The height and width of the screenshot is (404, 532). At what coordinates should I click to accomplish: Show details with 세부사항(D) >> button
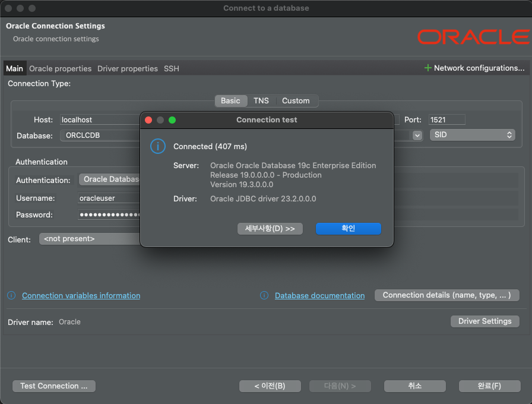point(270,229)
